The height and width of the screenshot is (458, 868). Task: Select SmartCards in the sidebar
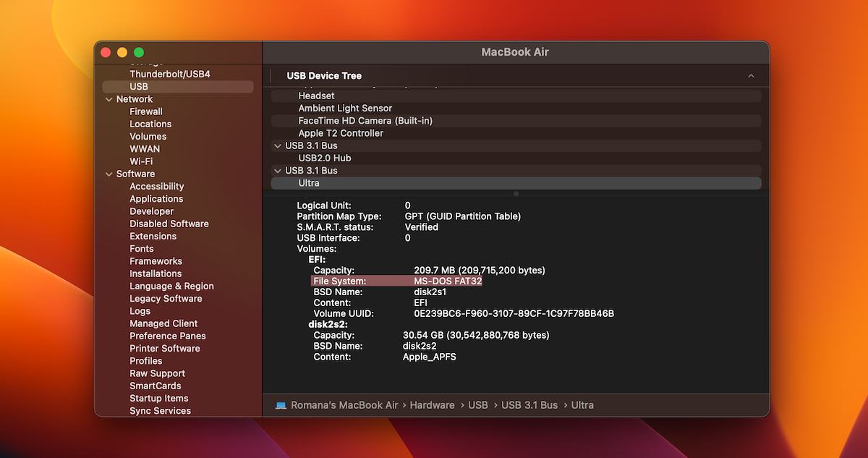[156, 386]
